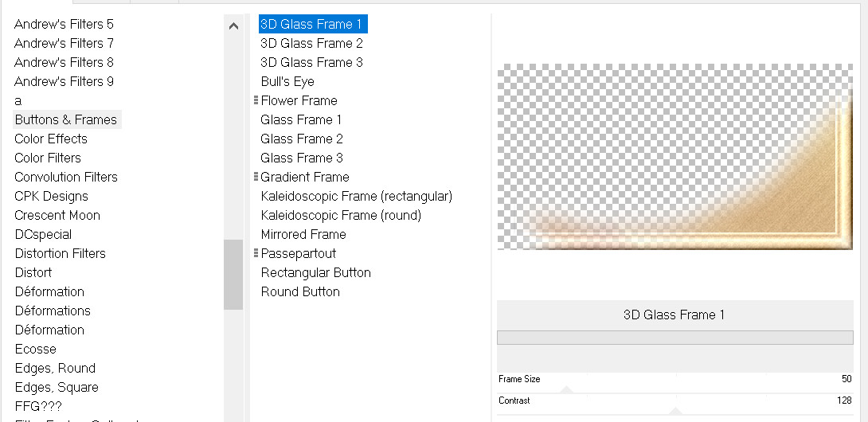Click the gold frame preview image
Viewport: 868px width, 422px height.
(674, 157)
